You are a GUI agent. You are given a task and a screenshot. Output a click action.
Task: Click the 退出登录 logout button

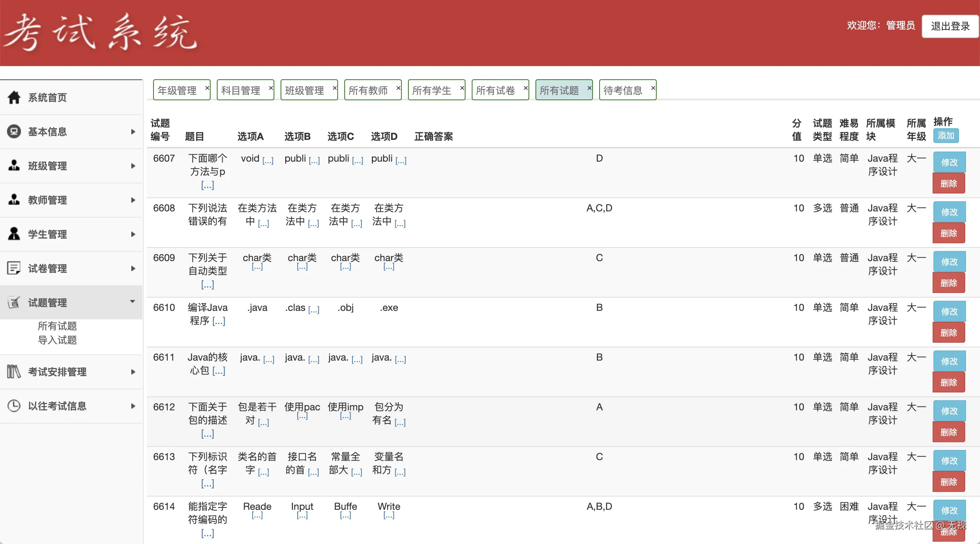coord(950,26)
